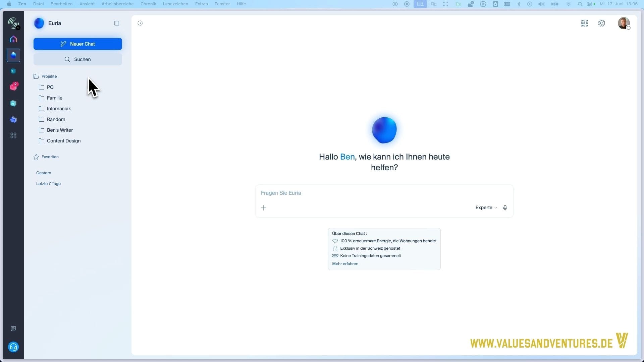Expand the Letzte 7 Tage history group
Viewport: 644px width, 362px height.
pos(48,184)
